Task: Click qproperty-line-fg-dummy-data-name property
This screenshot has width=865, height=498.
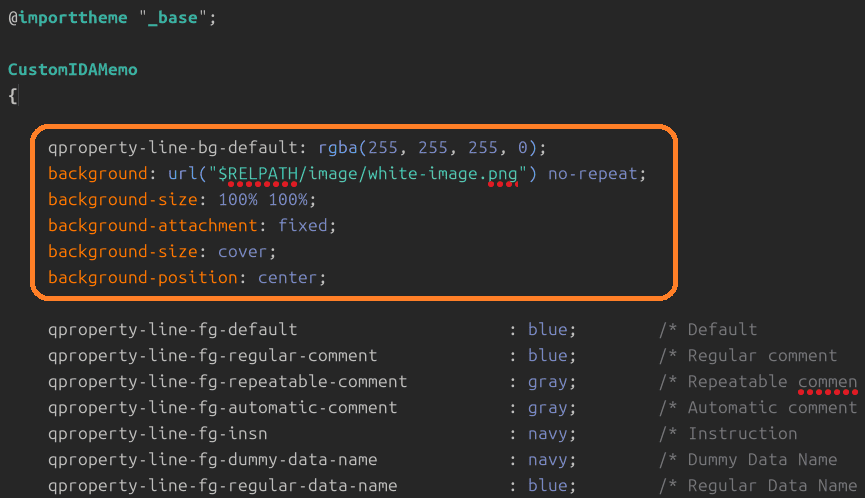Action: point(212,459)
